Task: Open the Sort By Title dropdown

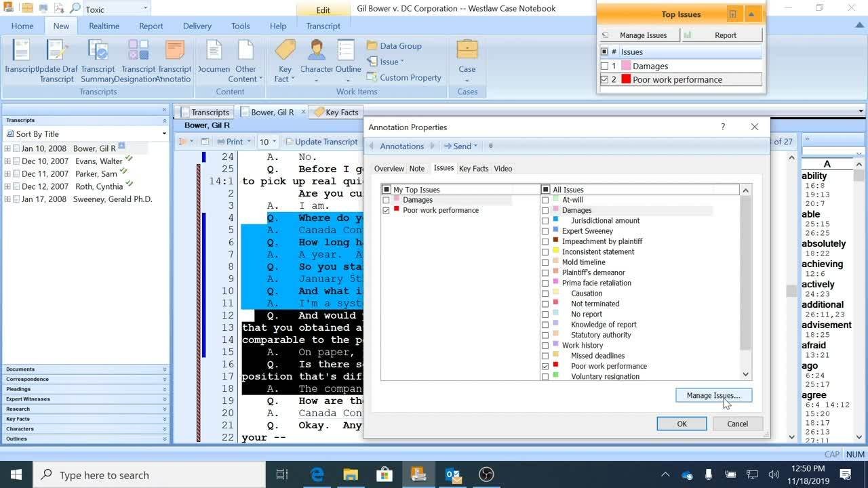Action: pyautogui.click(x=163, y=134)
